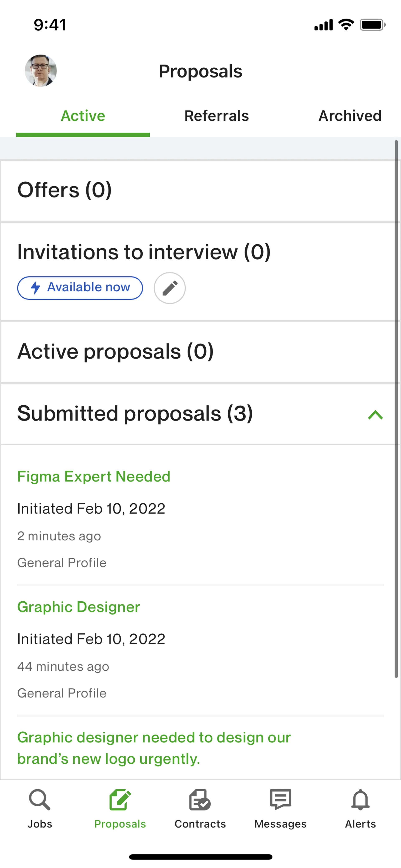Collapse Submitted proposals with the green chevron

click(375, 414)
